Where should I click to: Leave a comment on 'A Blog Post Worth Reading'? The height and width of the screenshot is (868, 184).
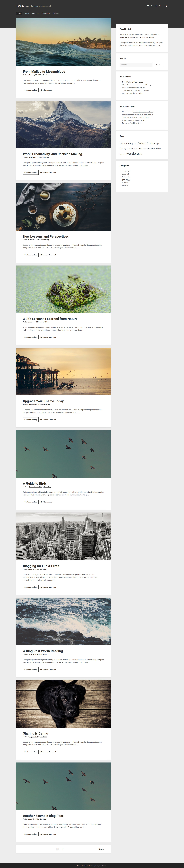48,670
